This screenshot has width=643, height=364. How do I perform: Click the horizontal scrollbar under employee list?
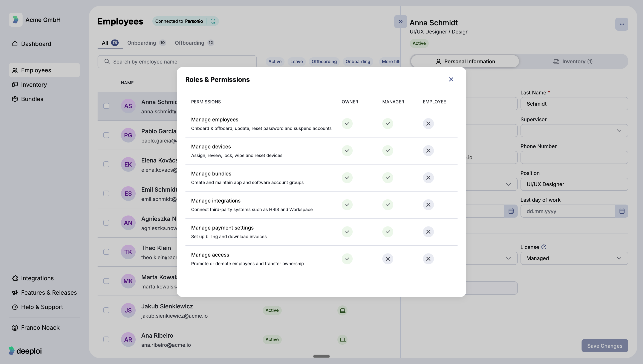(x=321, y=356)
